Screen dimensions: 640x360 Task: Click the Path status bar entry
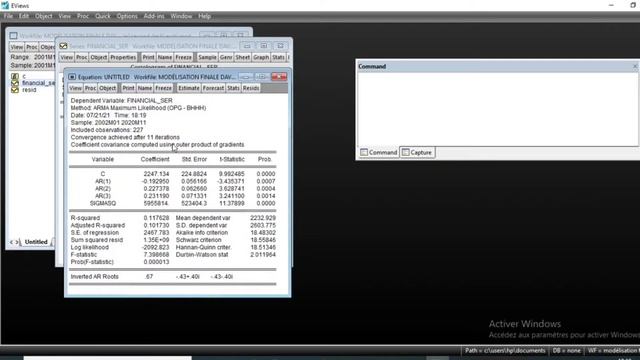click(505, 351)
